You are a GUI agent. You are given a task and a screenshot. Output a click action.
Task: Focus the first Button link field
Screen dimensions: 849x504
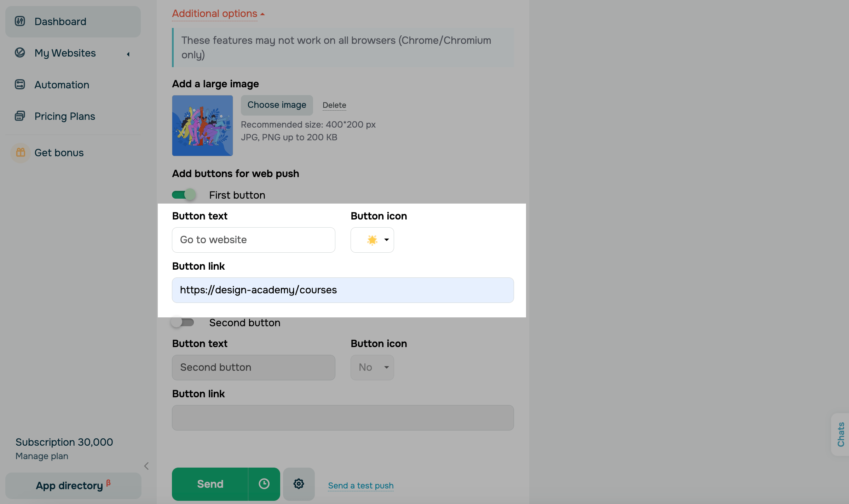342,290
